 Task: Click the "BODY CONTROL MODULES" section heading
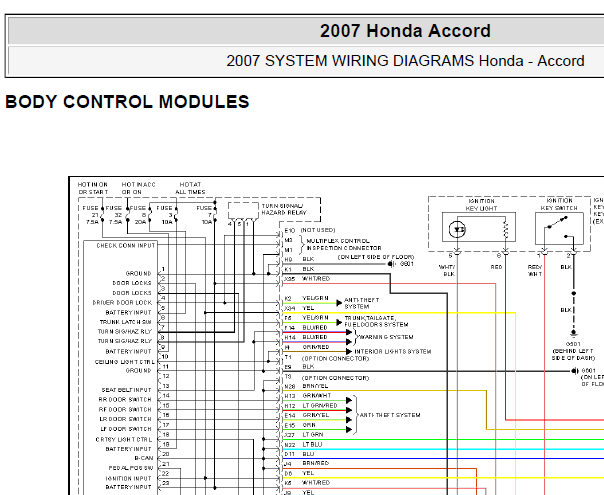click(127, 102)
